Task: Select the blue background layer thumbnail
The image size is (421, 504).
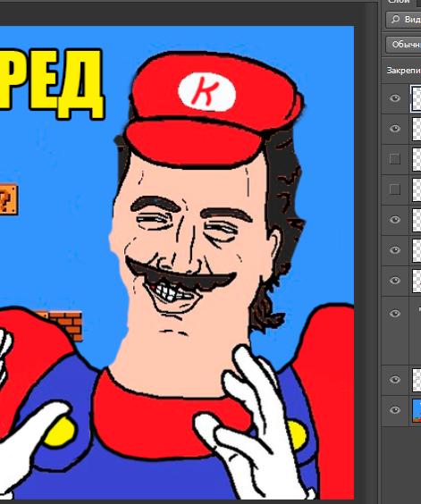Action: point(417,410)
